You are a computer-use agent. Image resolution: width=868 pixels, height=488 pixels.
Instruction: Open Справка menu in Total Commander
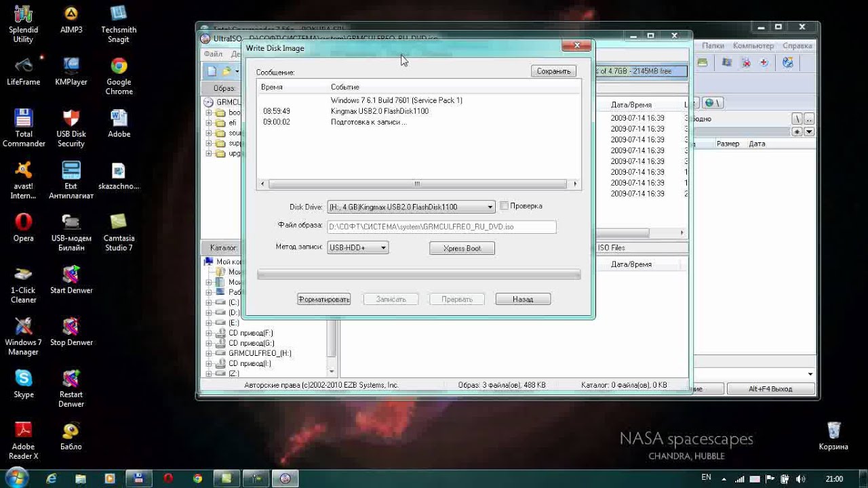point(797,46)
